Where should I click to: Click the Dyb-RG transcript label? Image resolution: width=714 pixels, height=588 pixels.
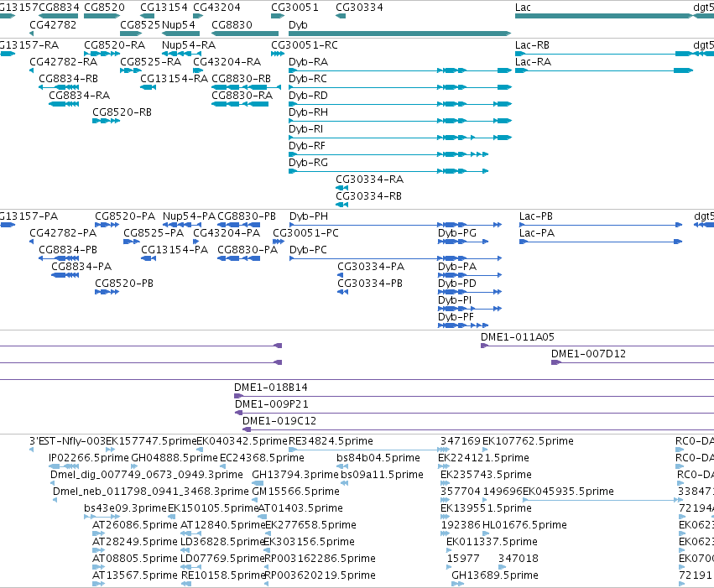(x=308, y=163)
